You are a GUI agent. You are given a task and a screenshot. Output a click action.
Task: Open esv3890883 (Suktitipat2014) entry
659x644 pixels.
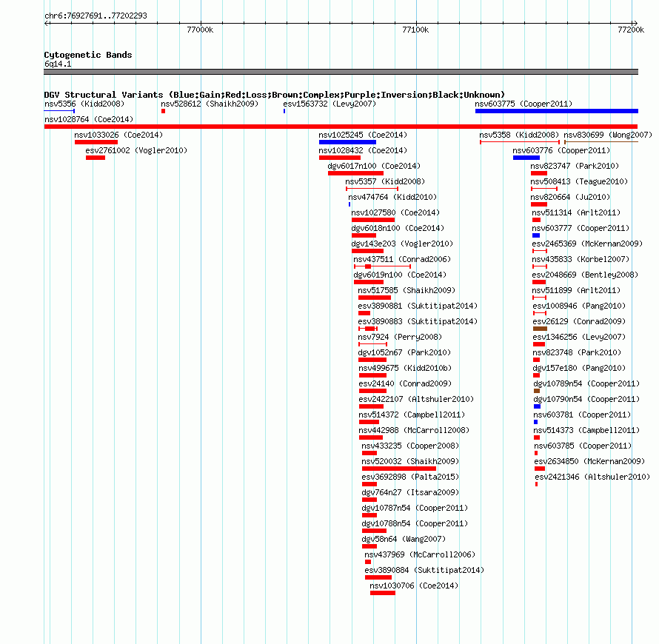click(418, 321)
